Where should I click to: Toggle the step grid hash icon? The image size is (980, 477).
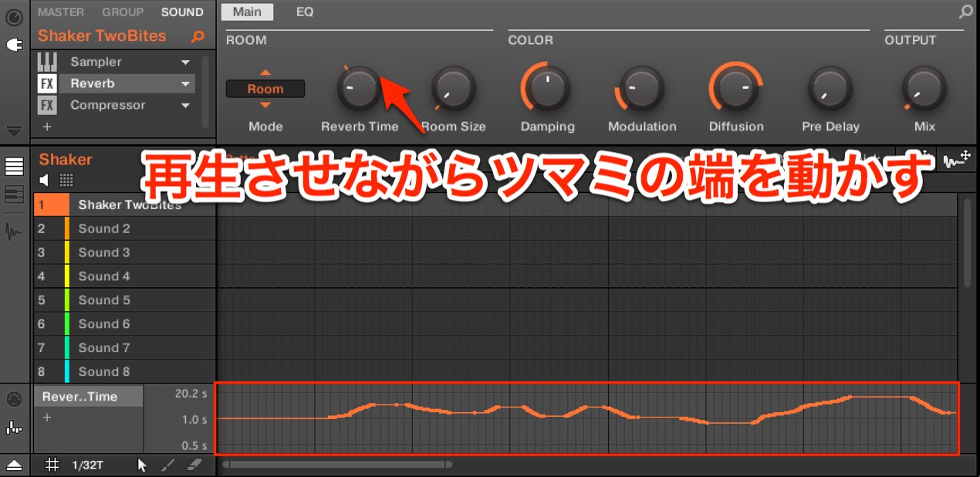click(x=52, y=465)
